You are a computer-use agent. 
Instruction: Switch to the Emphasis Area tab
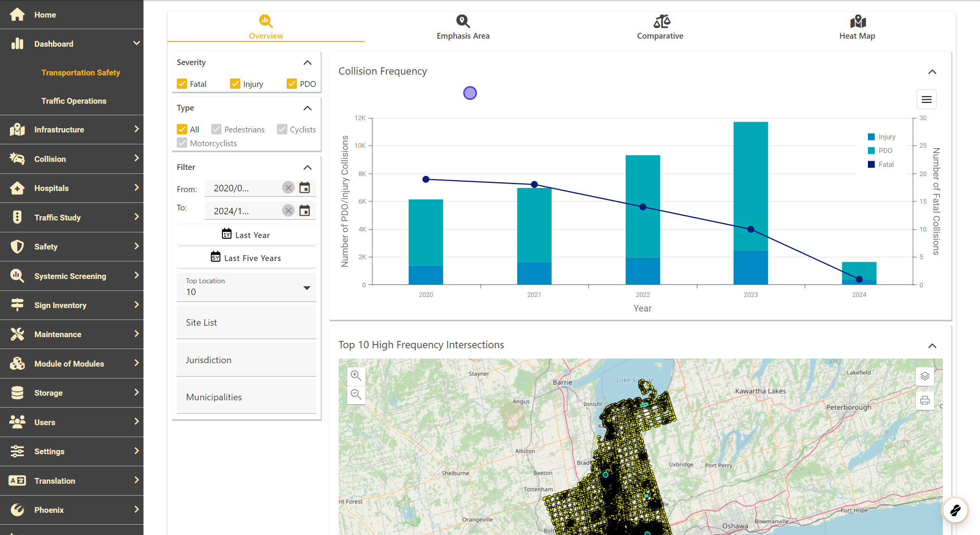(463, 27)
